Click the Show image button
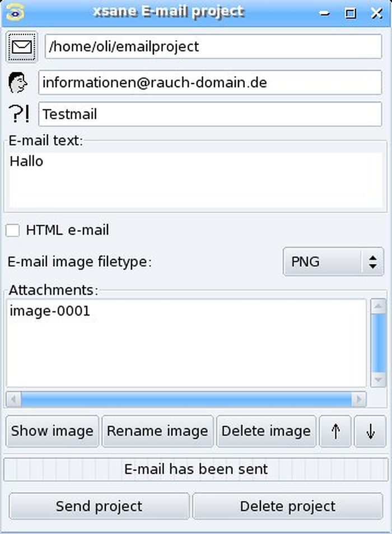This screenshot has height=534, width=392. (53, 431)
